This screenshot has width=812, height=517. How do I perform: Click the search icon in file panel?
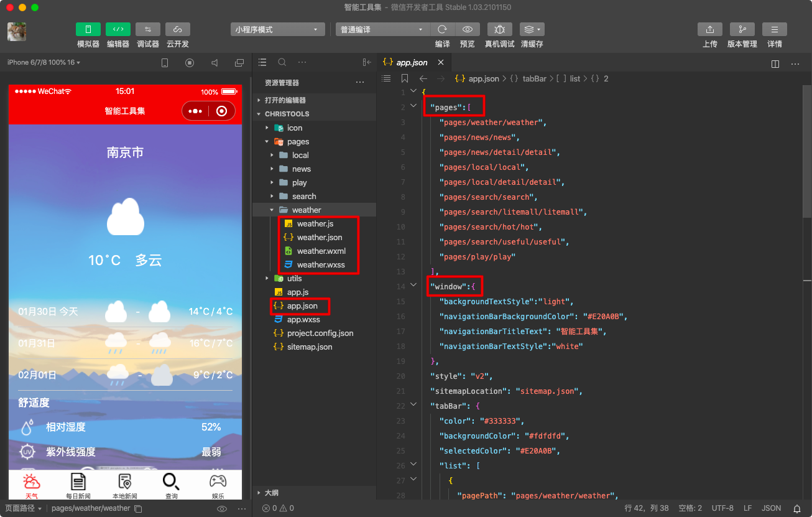coord(282,62)
